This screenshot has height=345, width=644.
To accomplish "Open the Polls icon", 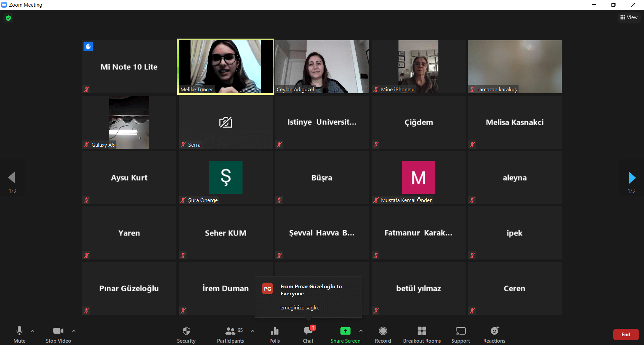I will [274, 335].
